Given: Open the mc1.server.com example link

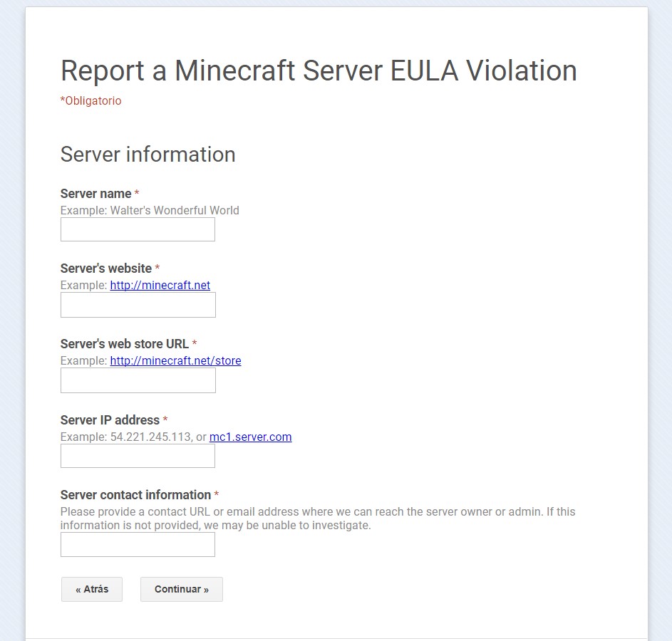Looking at the screenshot, I should pos(250,437).
